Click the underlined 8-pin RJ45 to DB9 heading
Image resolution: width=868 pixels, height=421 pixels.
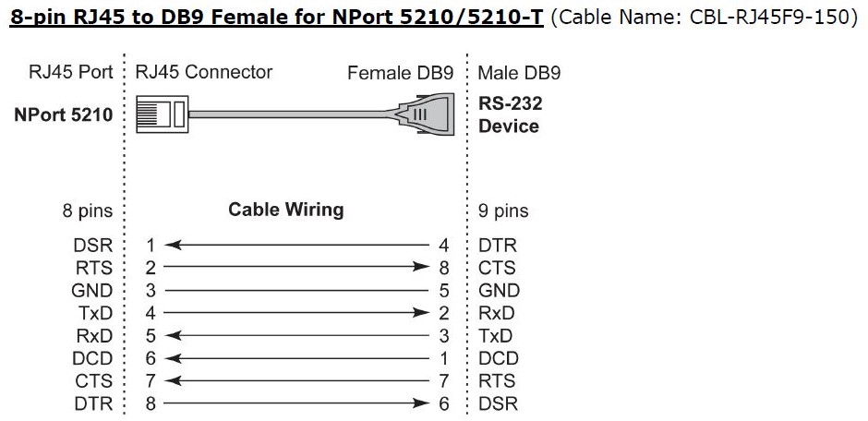coord(275,18)
